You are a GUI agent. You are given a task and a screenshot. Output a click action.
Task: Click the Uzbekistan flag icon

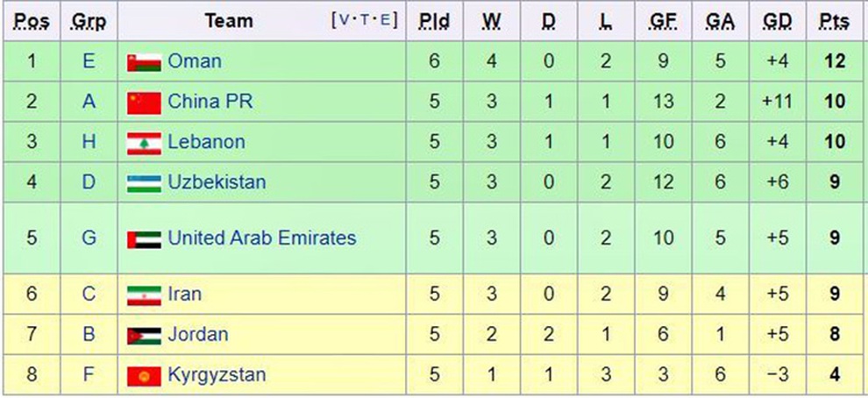(144, 183)
